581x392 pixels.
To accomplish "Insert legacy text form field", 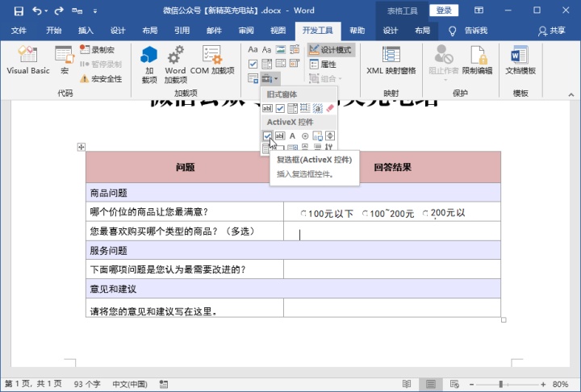I will pyautogui.click(x=267, y=108).
